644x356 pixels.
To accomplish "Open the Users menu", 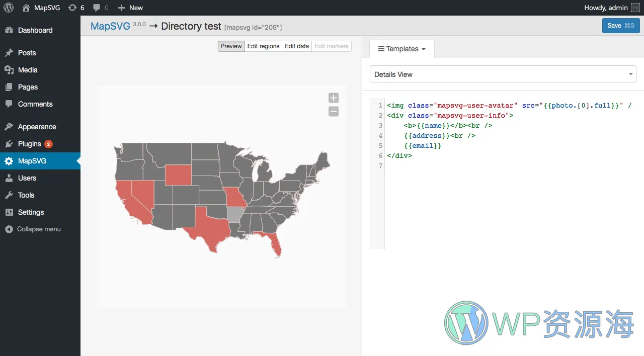I will (40, 178).
